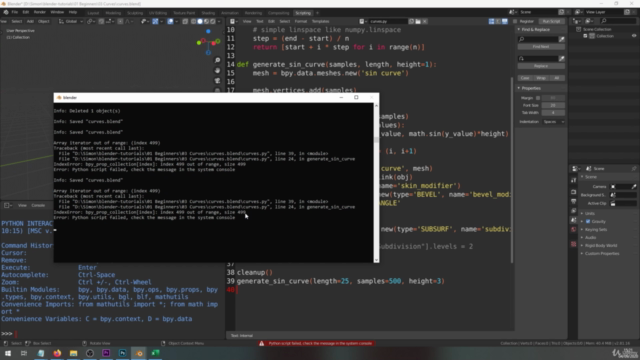Open the View Layer properties tab icon
640x360 pixels.
coord(573,211)
